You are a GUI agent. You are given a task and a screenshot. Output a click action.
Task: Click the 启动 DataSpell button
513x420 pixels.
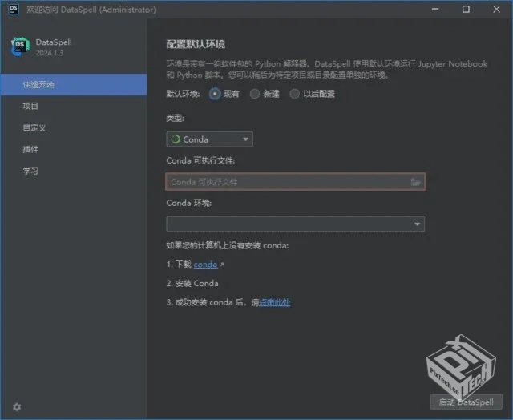pos(466,402)
